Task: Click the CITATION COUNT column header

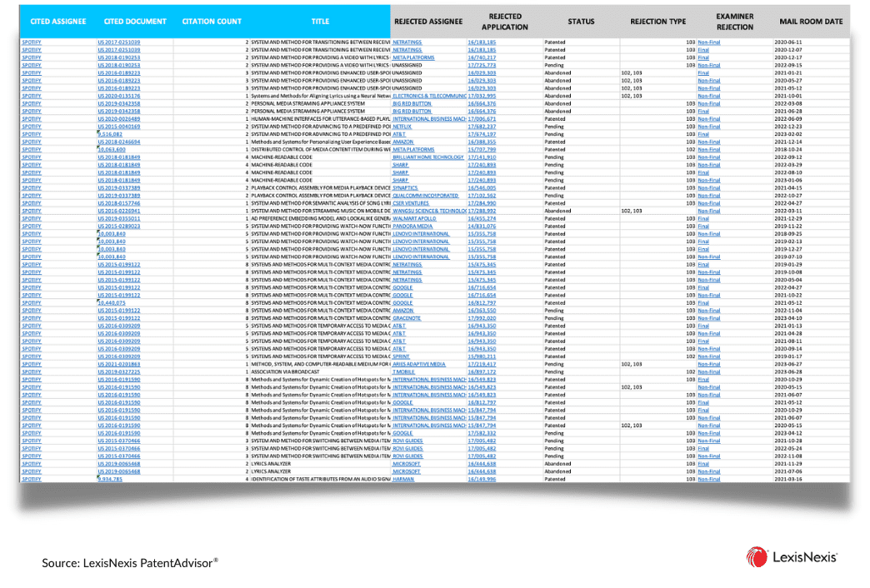Action: coord(212,22)
